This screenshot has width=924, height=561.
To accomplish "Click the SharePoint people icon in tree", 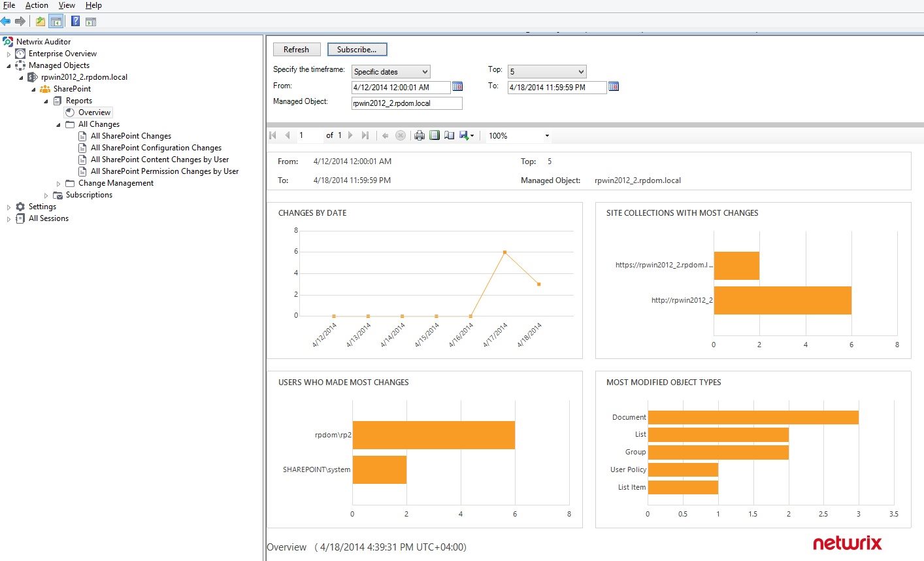I will (45, 89).
